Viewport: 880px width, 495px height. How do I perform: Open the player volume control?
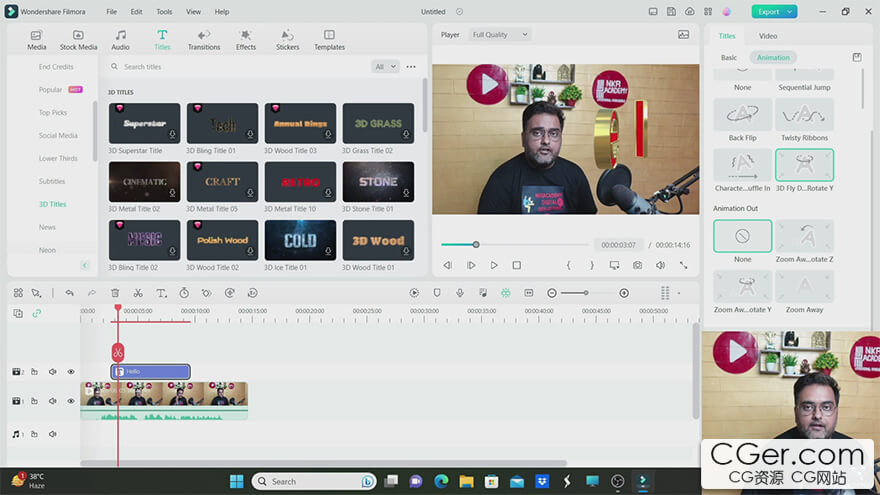tap(661, 265)
